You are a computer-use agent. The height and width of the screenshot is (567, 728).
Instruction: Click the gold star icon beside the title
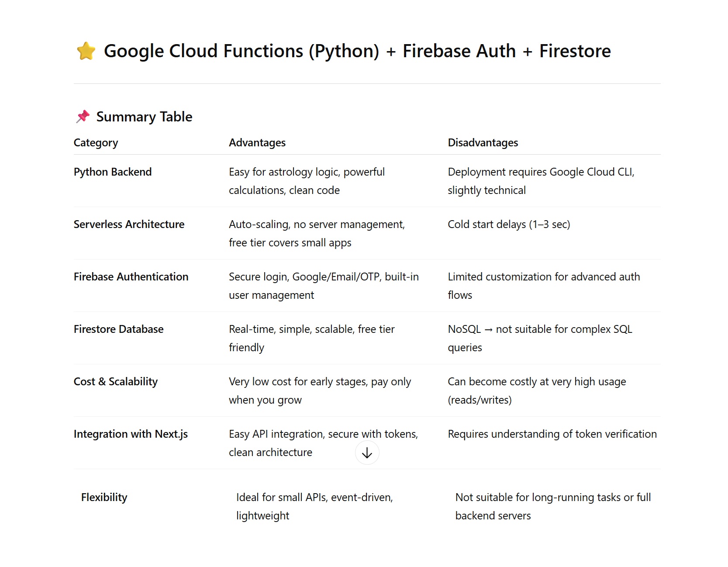tap(86, 51)
